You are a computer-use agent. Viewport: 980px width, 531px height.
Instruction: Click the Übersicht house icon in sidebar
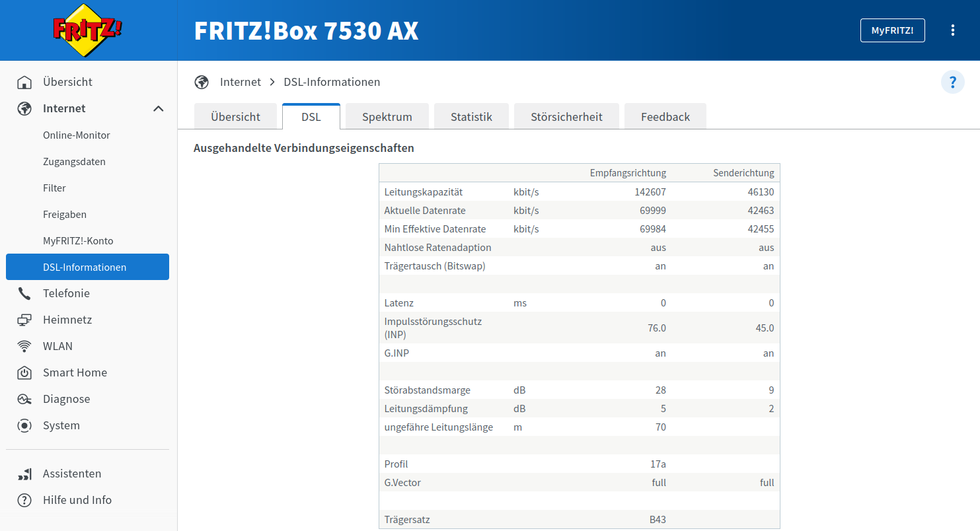point(24,82)
